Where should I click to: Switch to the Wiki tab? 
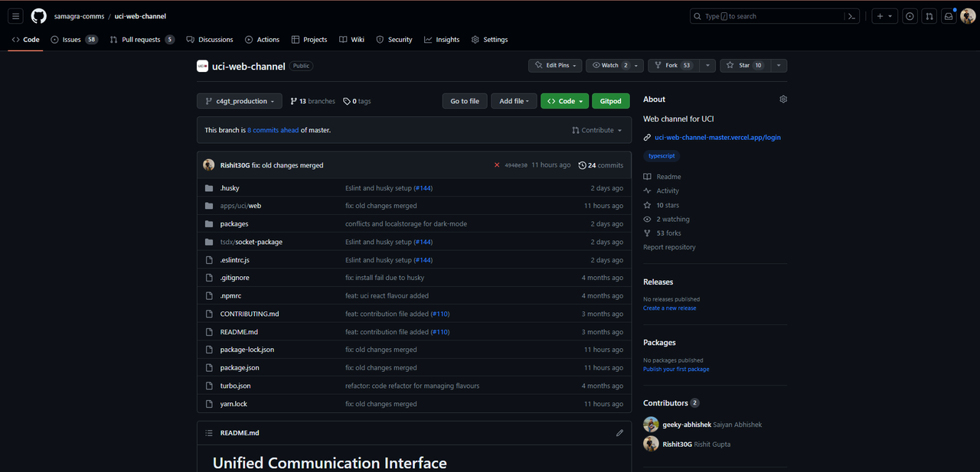click(352, 40)
